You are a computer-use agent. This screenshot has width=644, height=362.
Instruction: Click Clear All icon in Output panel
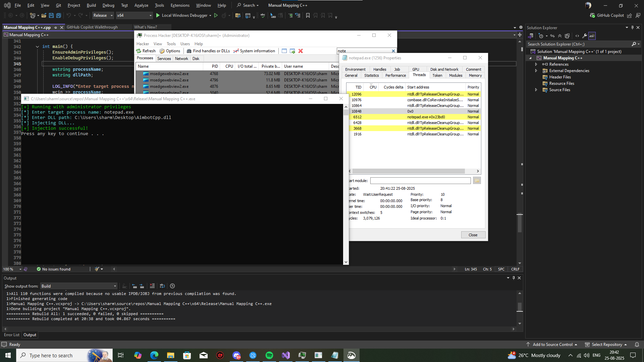coord(152,286)
